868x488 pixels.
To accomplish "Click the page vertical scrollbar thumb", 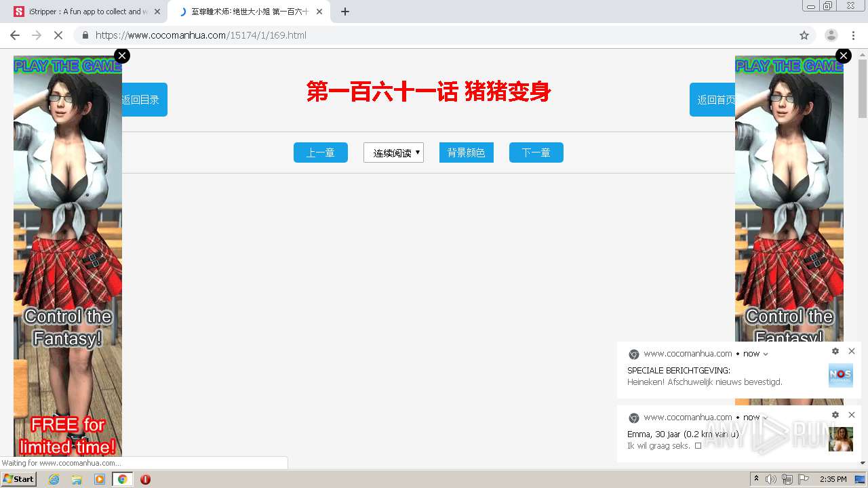I will click(x=863, y=89).
